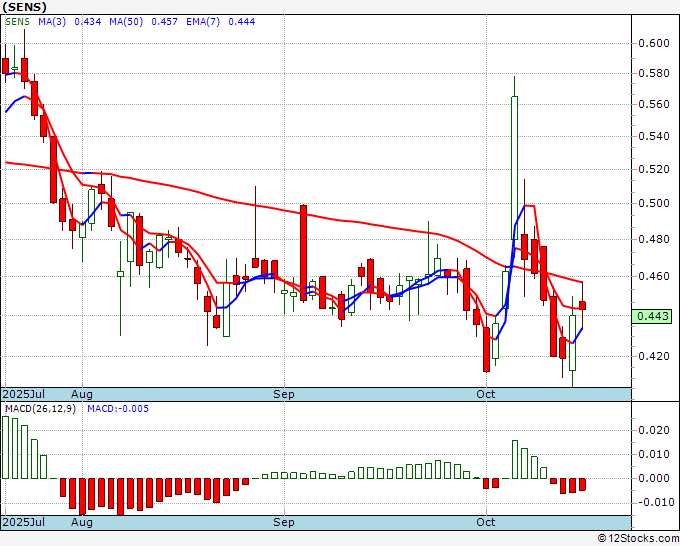Click the 0.600 price axis label
The height and width of the screenshot is (546, 680).
tap(654, 43)
